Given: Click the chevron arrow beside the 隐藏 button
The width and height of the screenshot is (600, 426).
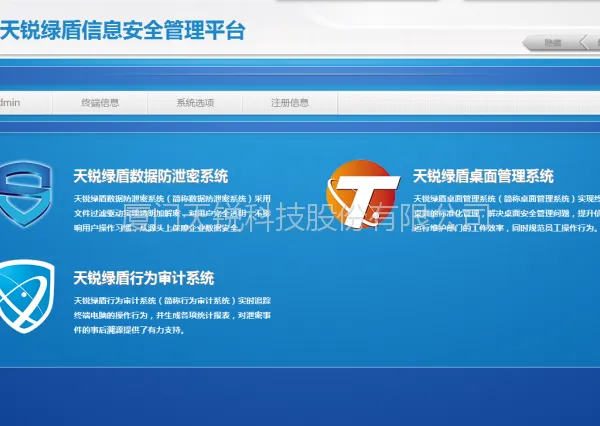Looking at the screenshot, I should pos(584,42).
